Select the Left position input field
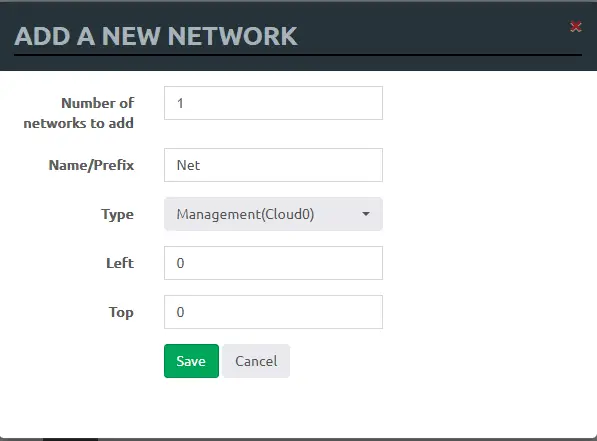Image resolution: width=597 pixels, height=441 pixels. click(273, 263)
